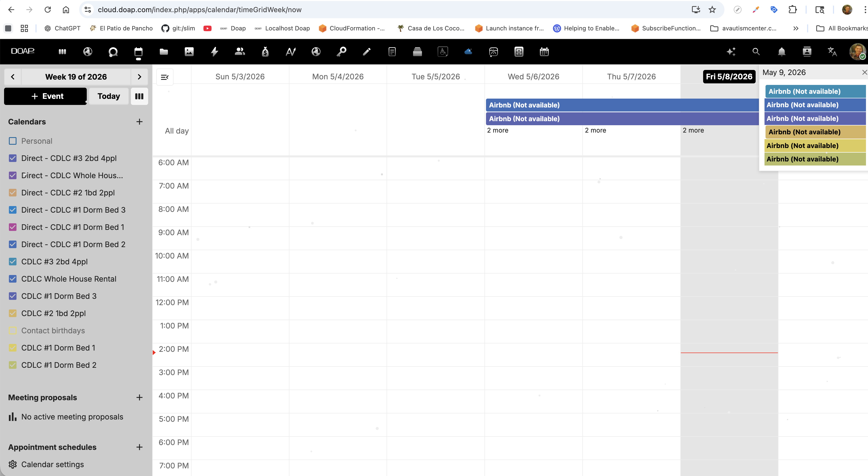Open the Files app icon in top bar
The height and width of the screenshot is (476, 868).
pyautogui.click(x=164, y=51)
